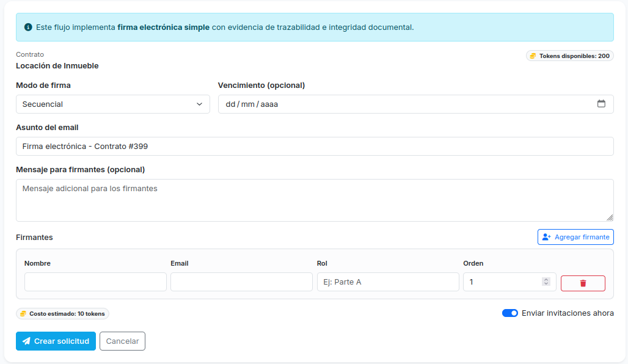This screenshot has width=628, height=364.
Task: Open the Modo de firma dropdown
Action: (112, 104)
